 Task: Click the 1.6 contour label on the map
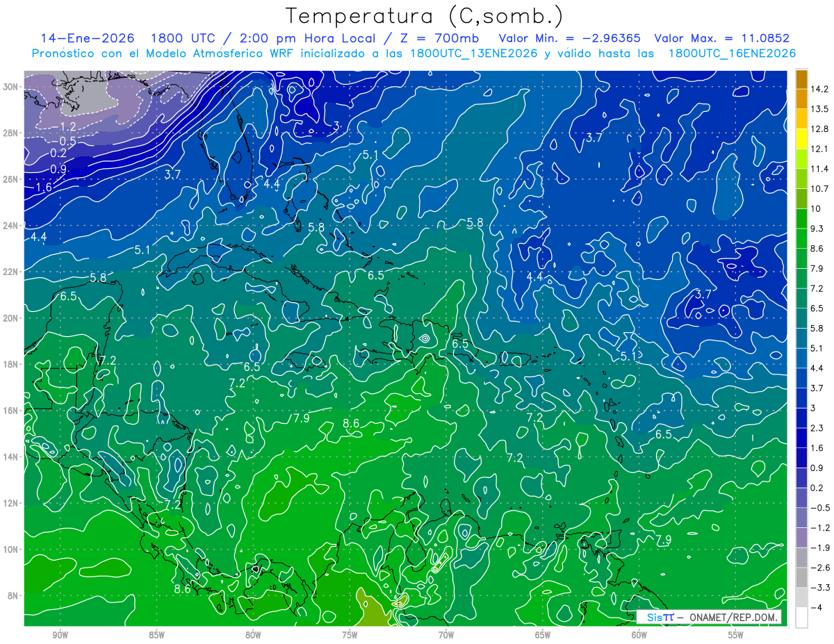43,188
